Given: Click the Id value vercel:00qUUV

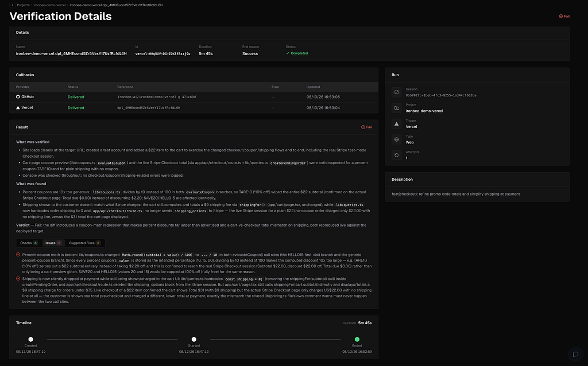Looking at the screenshot, I should tap(163, 53).
